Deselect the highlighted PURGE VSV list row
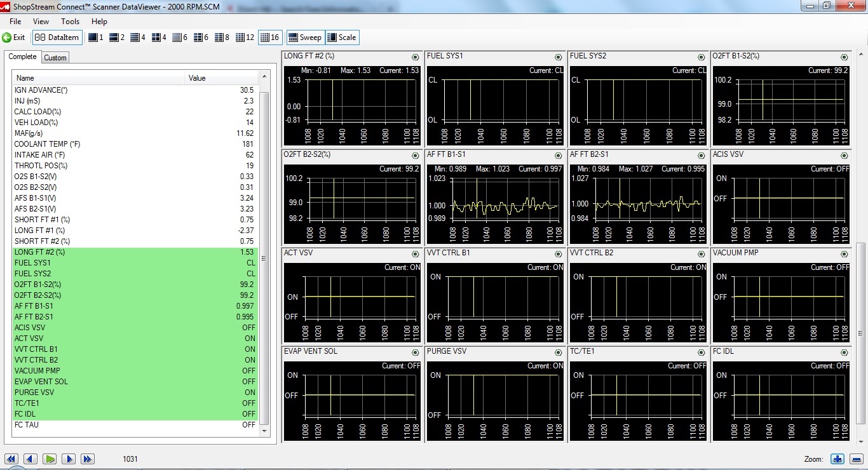 [x=135, y=393]
